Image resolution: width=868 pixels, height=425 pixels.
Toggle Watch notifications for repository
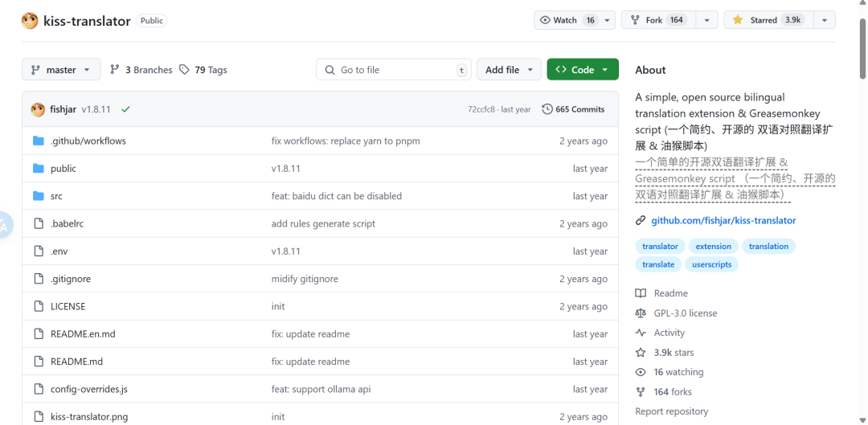(567, 20)
